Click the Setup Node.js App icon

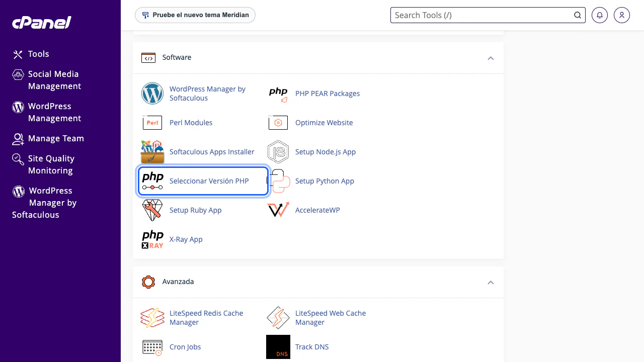[x=278, y=152]
